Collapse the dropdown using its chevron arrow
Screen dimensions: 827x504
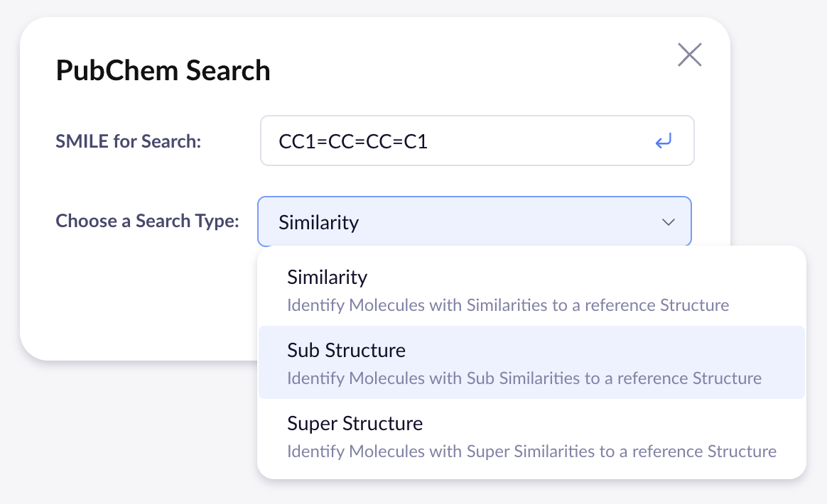(668, 222)
